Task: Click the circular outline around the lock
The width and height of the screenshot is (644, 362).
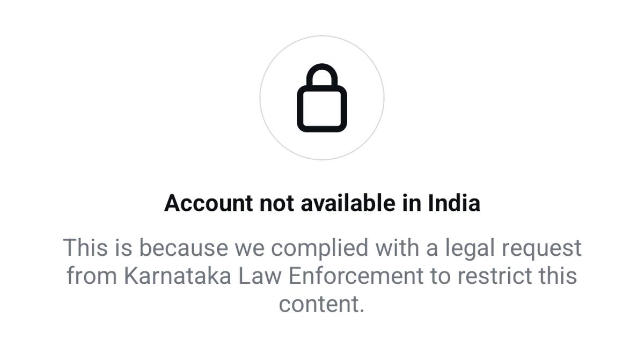Action: 322,98
